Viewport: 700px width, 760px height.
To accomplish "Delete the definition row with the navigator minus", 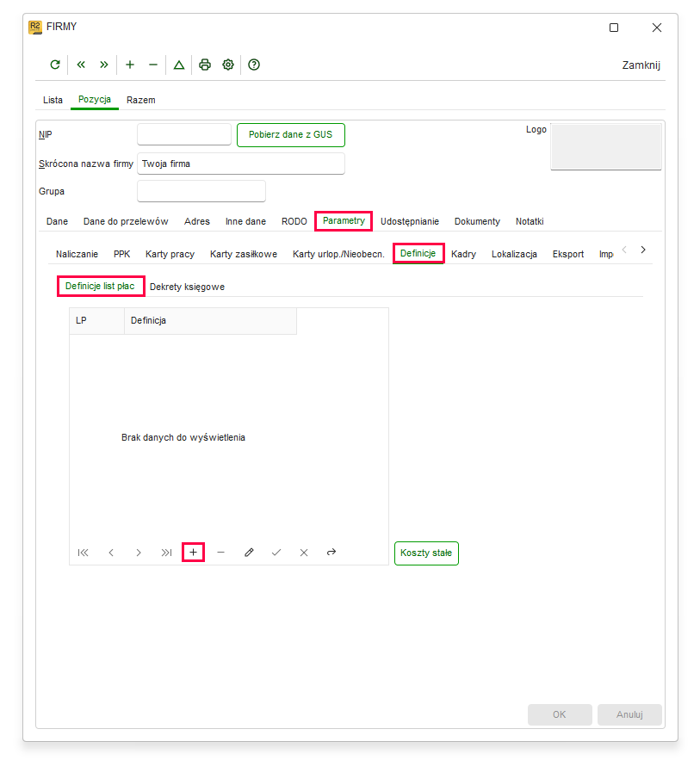I will coord(221,553).
